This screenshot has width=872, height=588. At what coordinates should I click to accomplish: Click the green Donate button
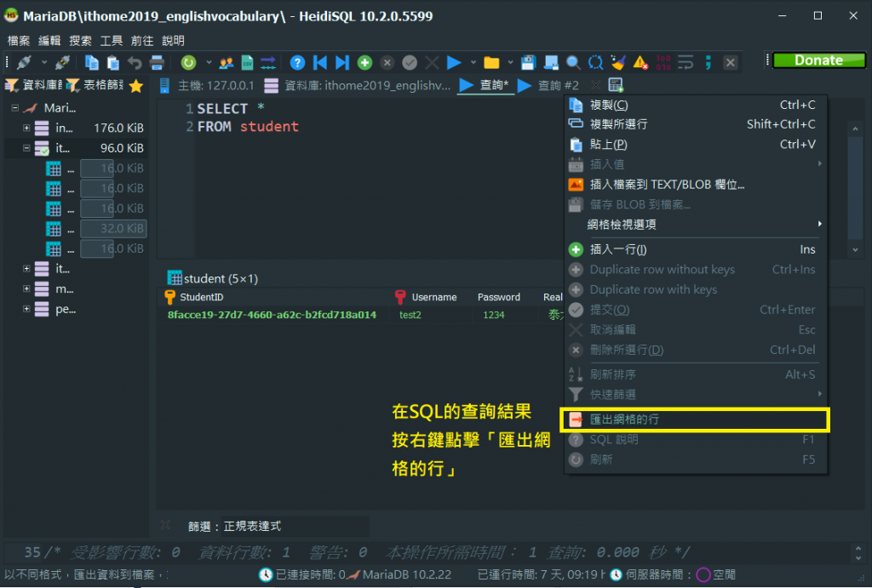point(818,60)
